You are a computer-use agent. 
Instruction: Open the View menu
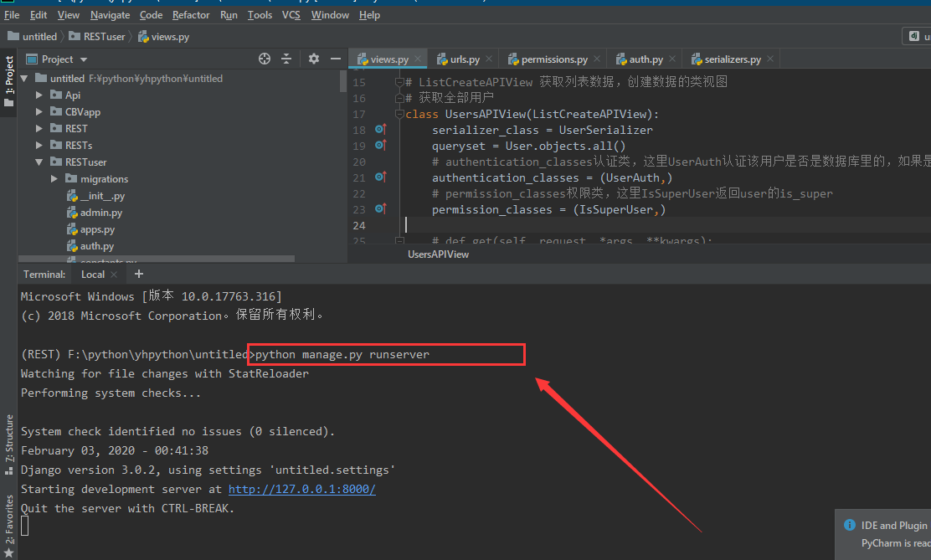(69, 15)
